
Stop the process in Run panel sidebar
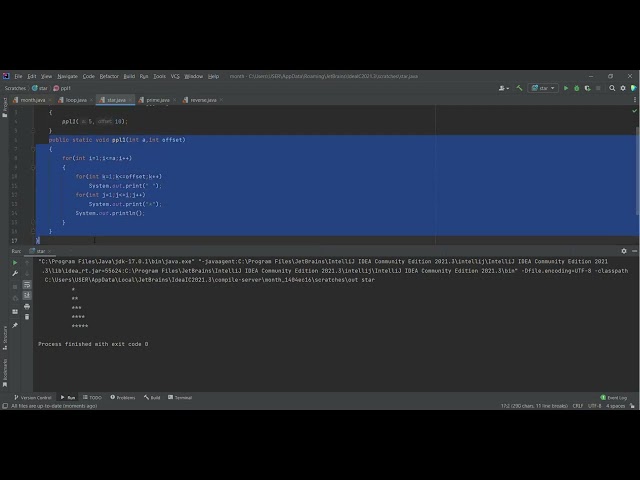[15, 287]
